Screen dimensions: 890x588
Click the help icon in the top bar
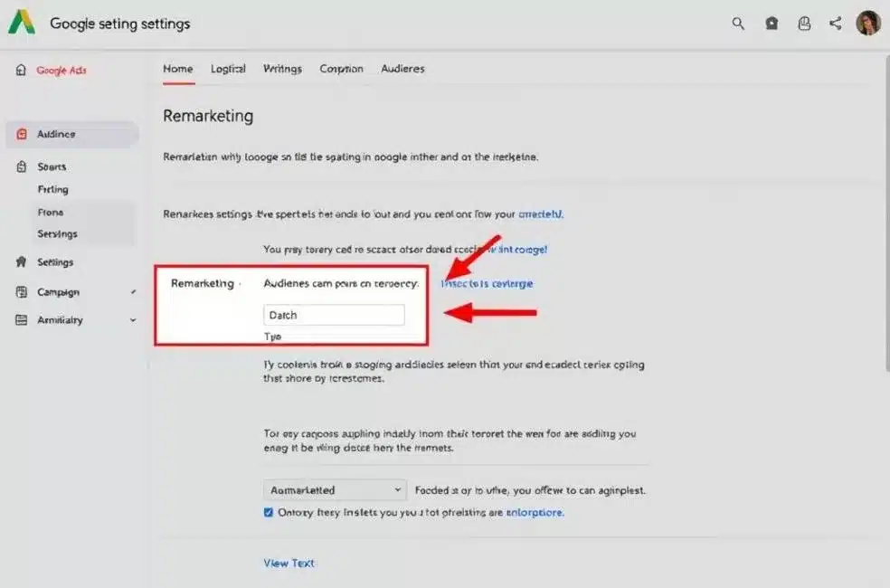[804, 23]
